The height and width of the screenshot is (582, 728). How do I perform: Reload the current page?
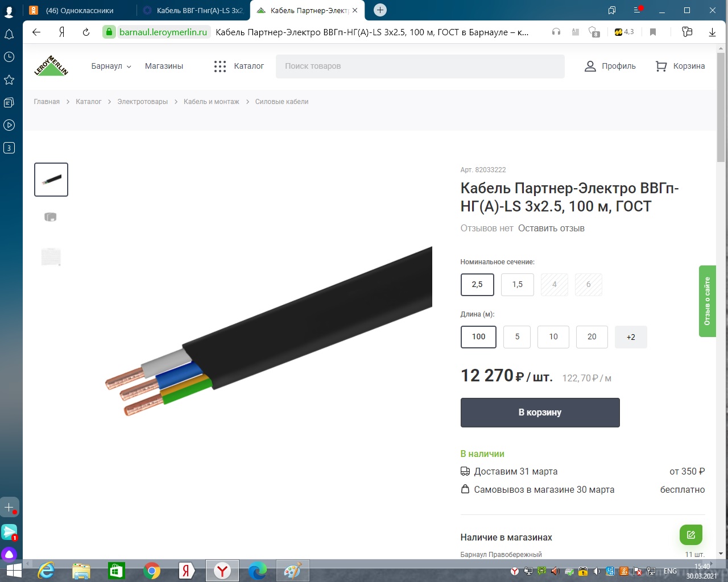[86, 32]
